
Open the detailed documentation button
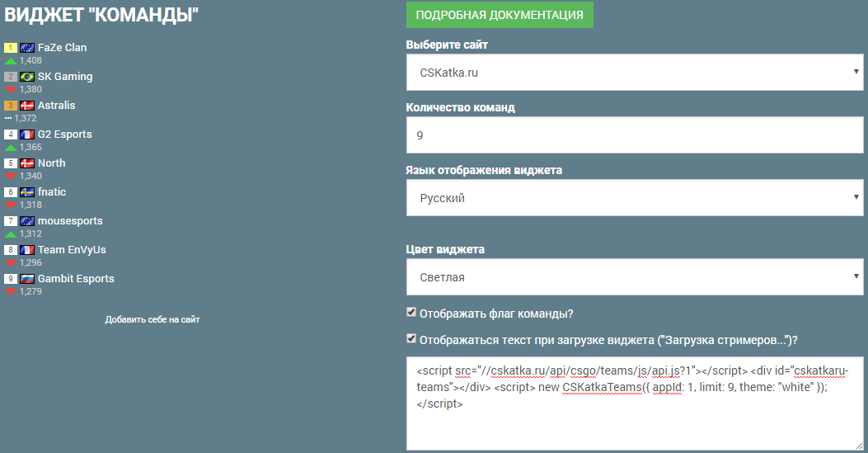coord(500,15)
